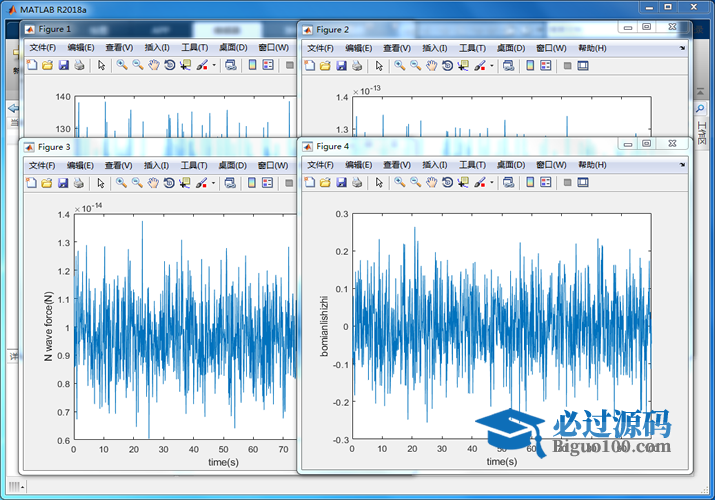Select Zoom In tool in Figure 1 toolbar
Image resolution: width=715 pixels, height=500 pixels.
122,65
